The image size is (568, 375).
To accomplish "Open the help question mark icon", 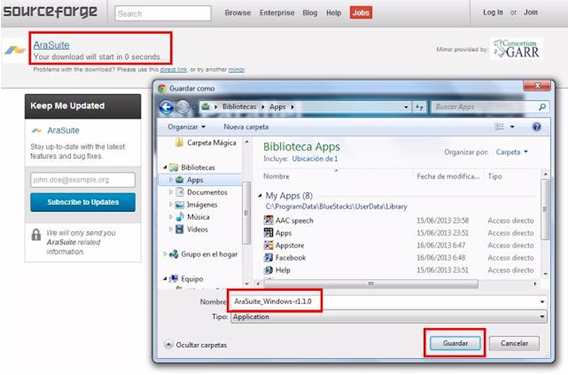I will click(536, 127).
